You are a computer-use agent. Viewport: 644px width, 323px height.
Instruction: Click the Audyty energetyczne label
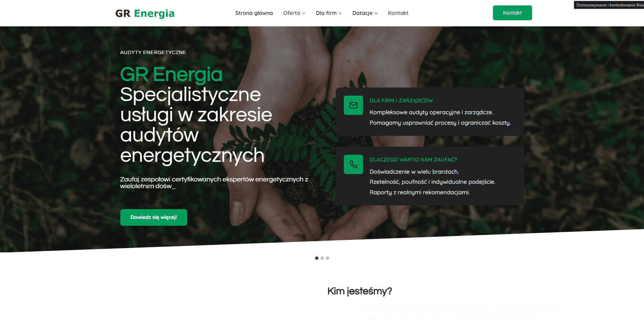[x=153, y=52]
